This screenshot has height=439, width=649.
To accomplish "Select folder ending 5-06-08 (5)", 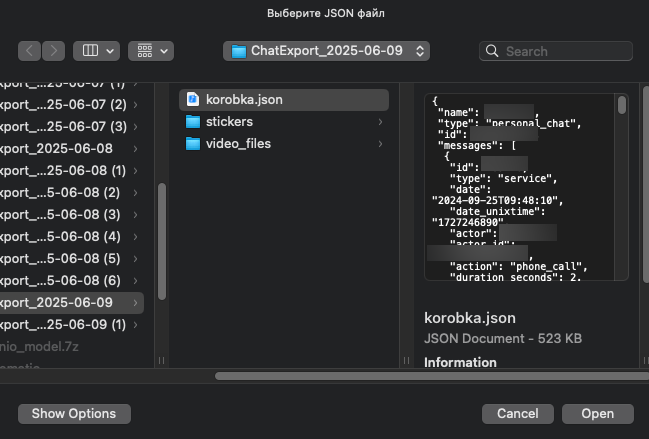I will click(72, 258).
